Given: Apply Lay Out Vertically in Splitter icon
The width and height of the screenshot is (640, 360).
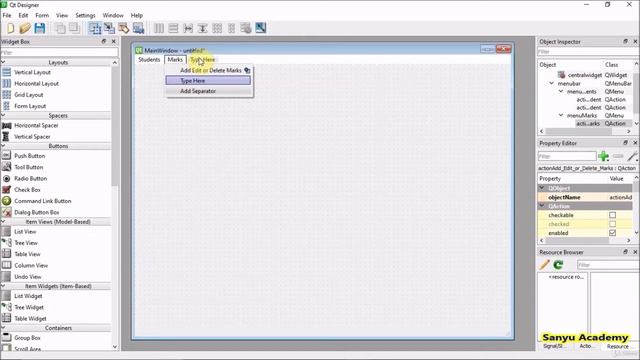Looking at the screenshot, I should coord(202,28).
